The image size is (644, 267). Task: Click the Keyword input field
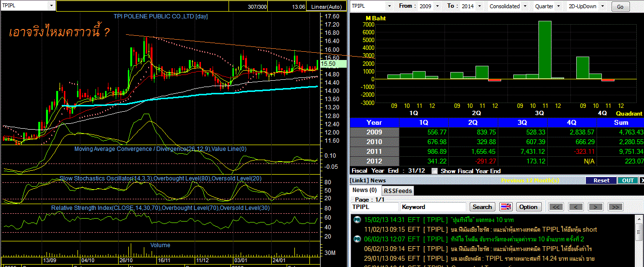click(x=434, y=207)
